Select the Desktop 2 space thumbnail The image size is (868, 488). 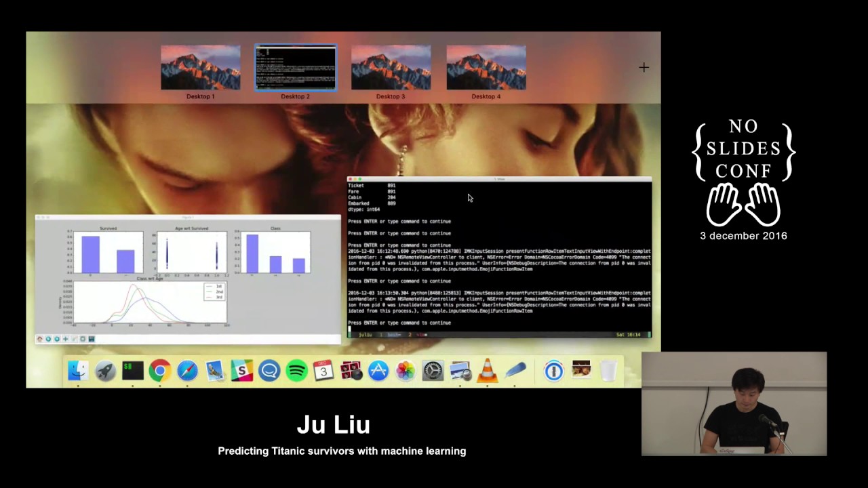[296, 68]
